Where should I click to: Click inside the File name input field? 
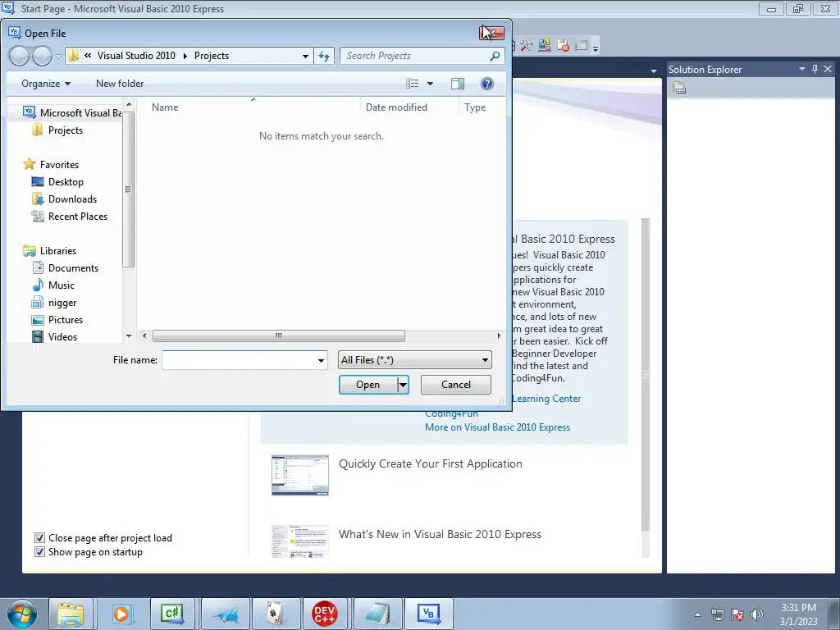tap(239, 360)
